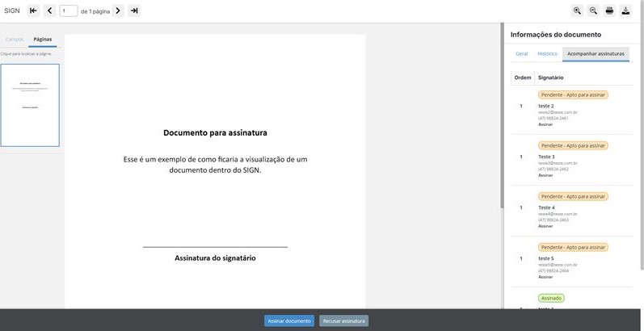Click document title Documento para assinatura
Screen dimensions: 644x331
point(215,132)
